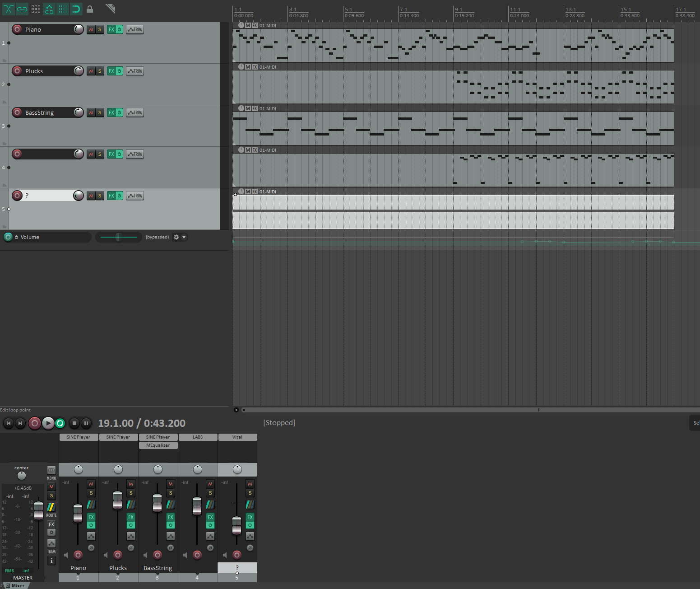Toggle the repeat loop button in the transport
This screenshot has height=589, width=700.
point(60,423)
